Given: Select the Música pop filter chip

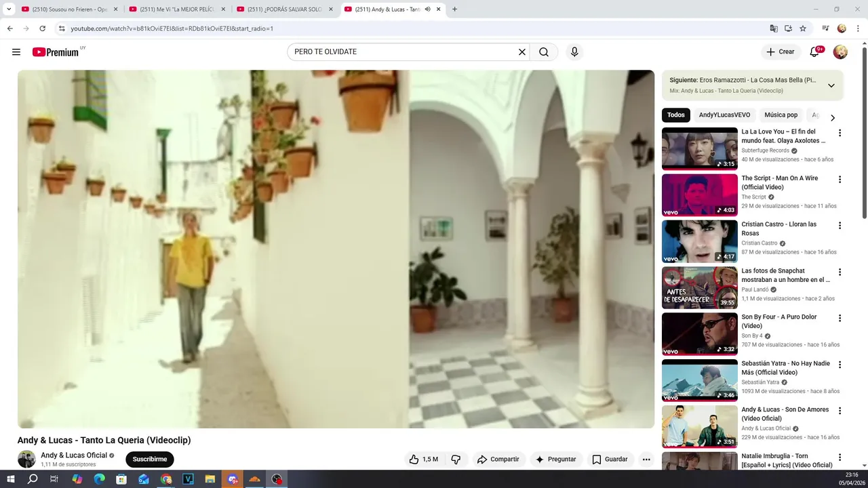Looking at the screenshot, I should pos(781,115).
